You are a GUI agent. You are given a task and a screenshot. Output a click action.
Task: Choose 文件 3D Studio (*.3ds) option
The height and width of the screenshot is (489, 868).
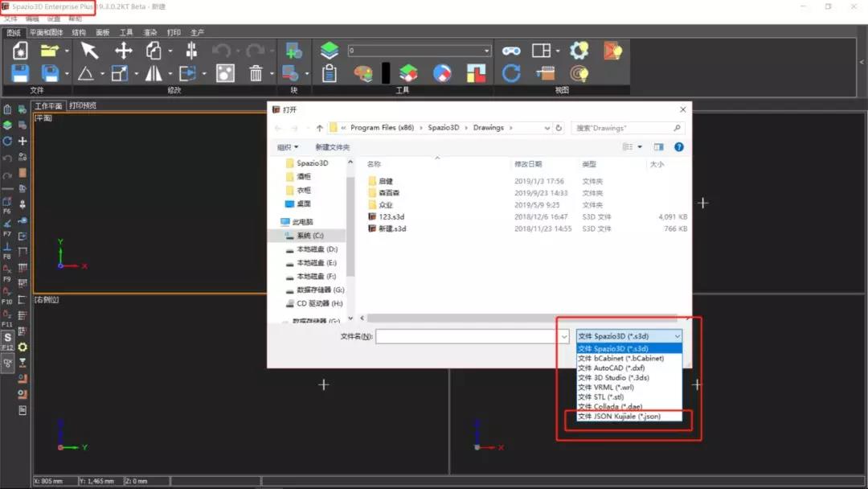pos(628,378)
